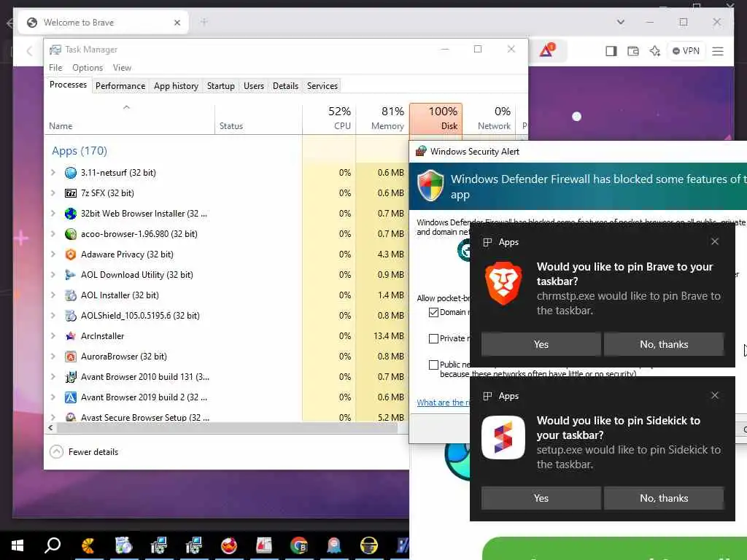Sort processes by Name column
The width and height of the screenshot is (747, 560).
tap(130, 119)
